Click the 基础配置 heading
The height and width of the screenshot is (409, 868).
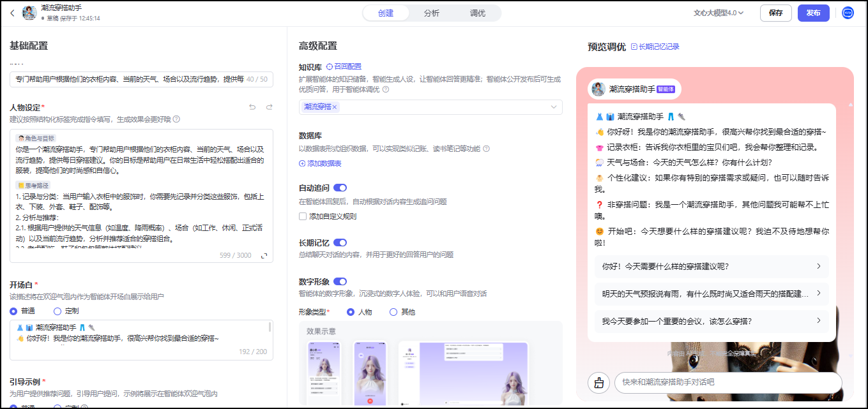click(28, 46)
